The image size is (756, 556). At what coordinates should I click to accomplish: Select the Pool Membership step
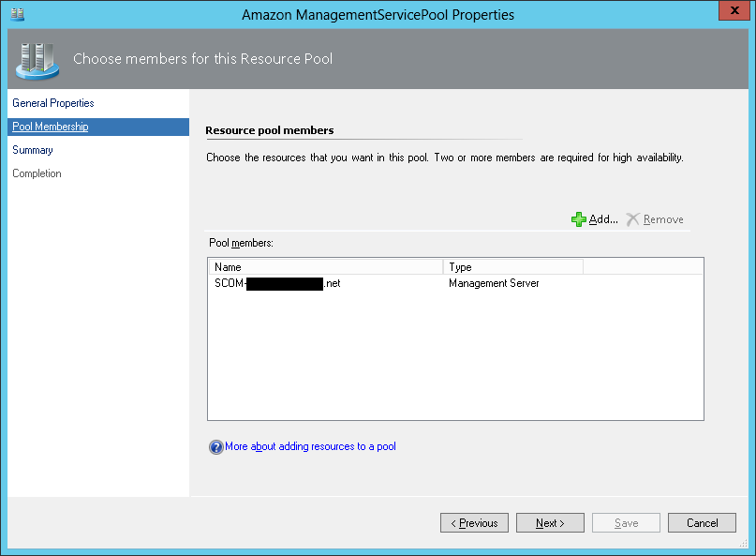50,126
